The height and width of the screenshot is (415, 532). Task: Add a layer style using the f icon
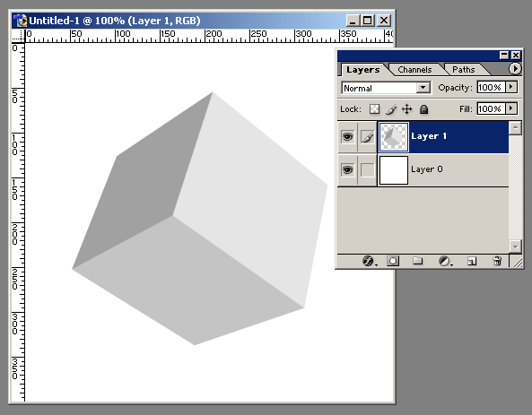369,261
